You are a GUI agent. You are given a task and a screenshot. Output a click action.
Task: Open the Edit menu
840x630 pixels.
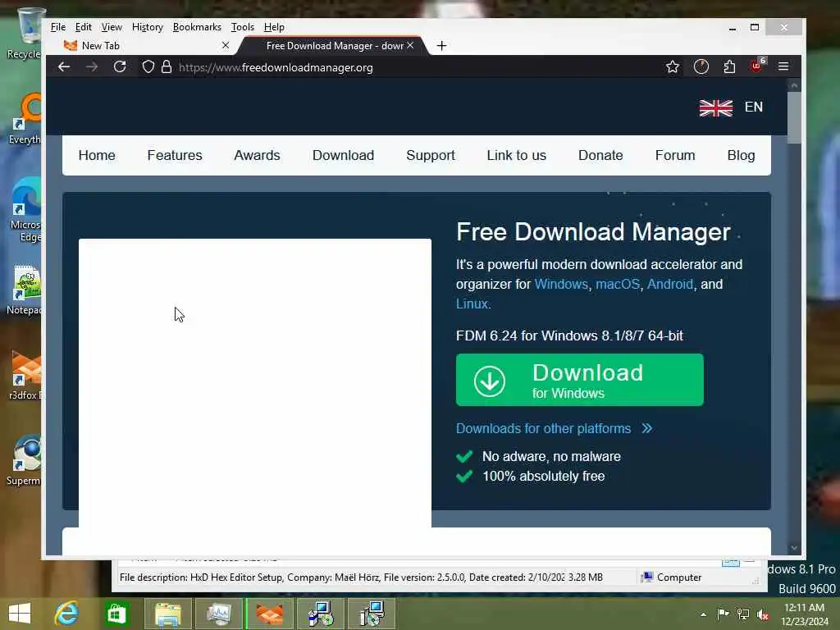coord(83,27)
